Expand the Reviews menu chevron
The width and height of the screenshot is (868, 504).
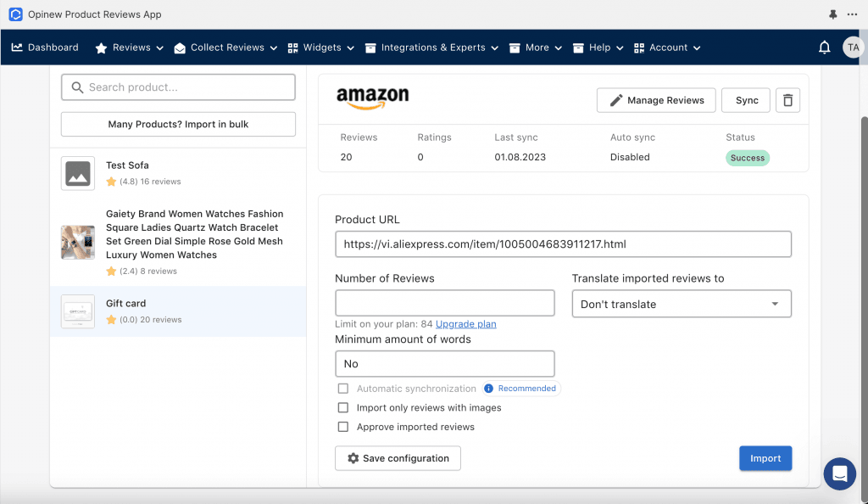pos(160,48)
